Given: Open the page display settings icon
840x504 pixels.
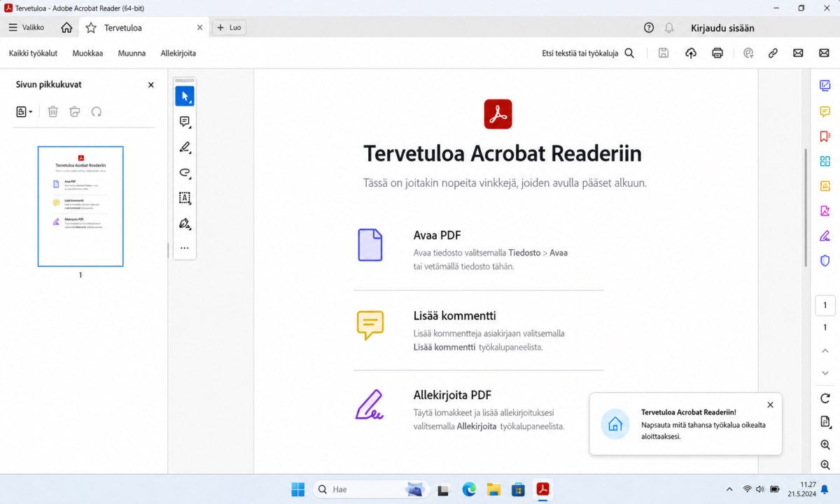Looking at the screenshot, I should pyautogui.click(x=825, y=421).
